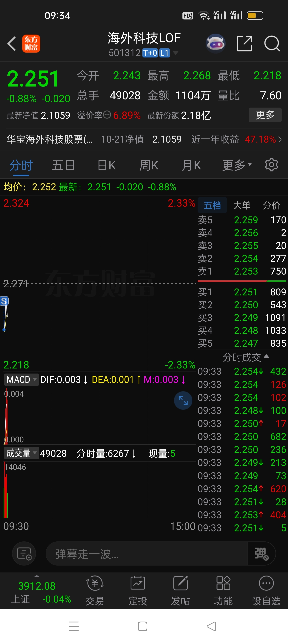Open 华宝海外科技股票 fund link
Viewport: 288px width, 644px height.
(x=49, y=139)
